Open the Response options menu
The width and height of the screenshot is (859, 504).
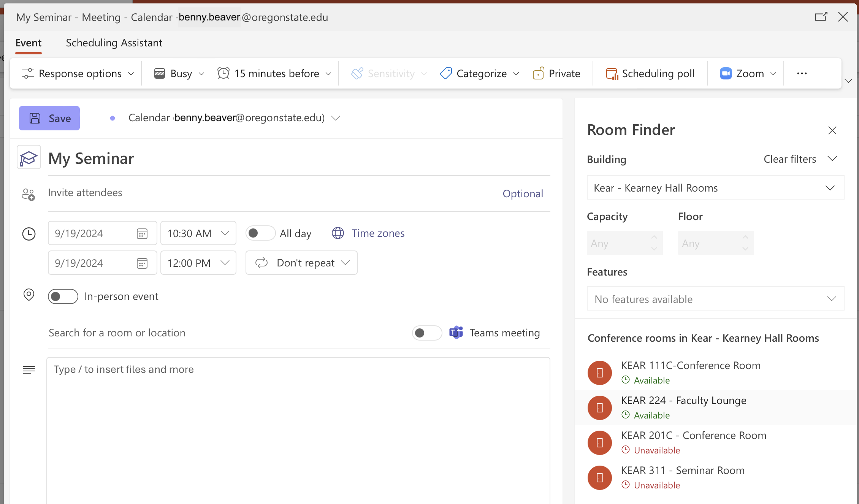[x=78, y=73]
